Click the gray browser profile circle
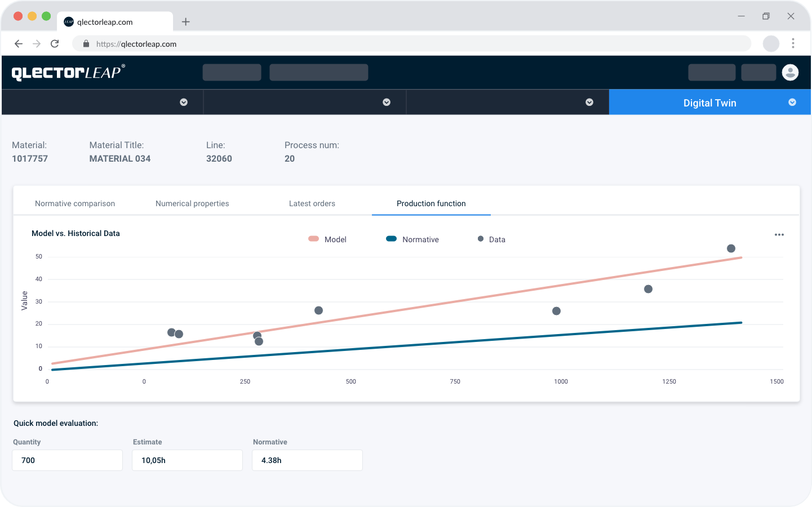The image size is (812, 507). 771,43
